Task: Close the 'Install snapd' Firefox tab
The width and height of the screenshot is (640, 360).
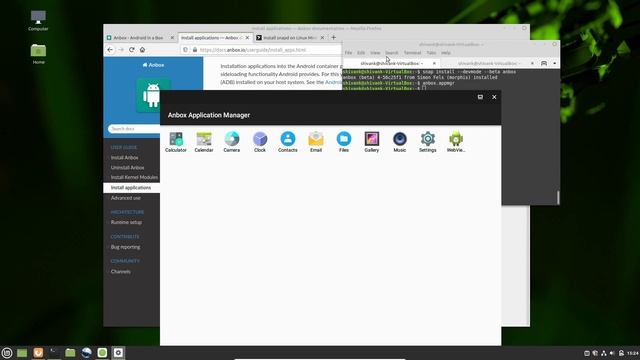Action: [x=322, y=38]
